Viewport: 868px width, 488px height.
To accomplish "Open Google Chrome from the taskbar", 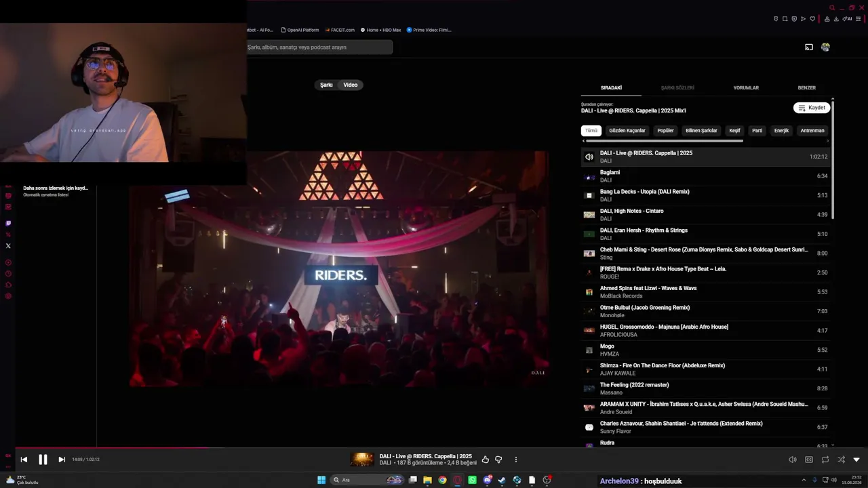I will tap(442, 480).
